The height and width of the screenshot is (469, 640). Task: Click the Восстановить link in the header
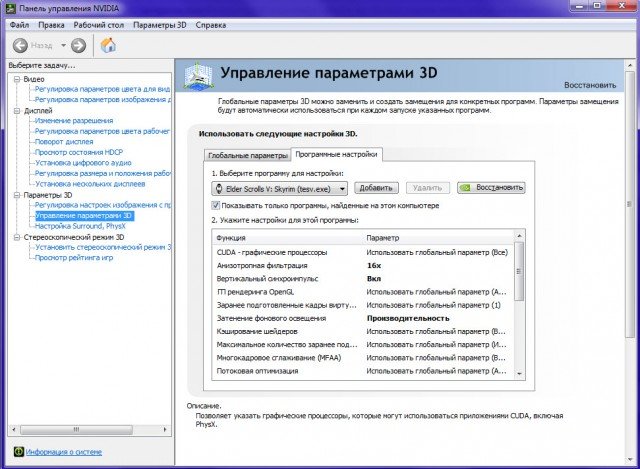click(x=590, y=85)
